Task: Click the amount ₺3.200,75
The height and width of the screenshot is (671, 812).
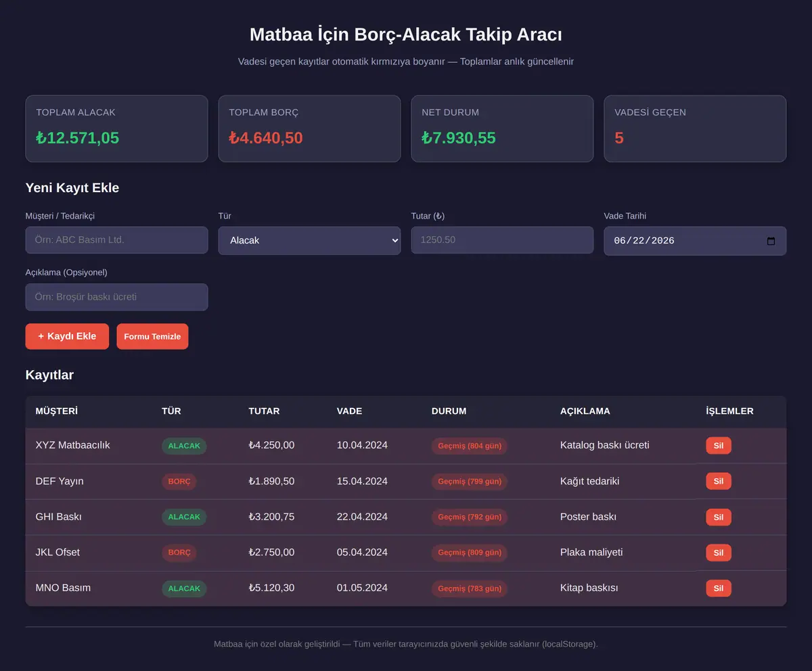Action: 271,517
